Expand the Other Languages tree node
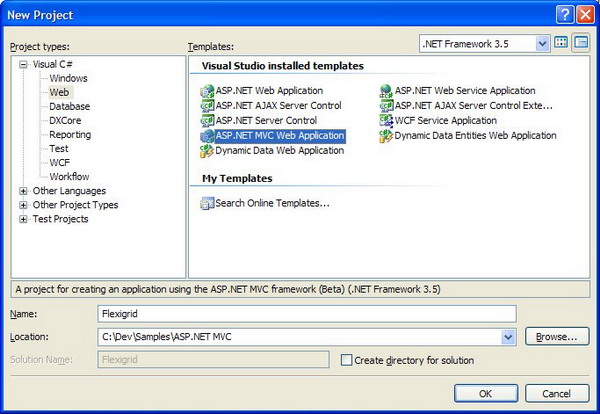Viewport: 600px width, 414px height. pyautogui.click(x=23, y=191)
